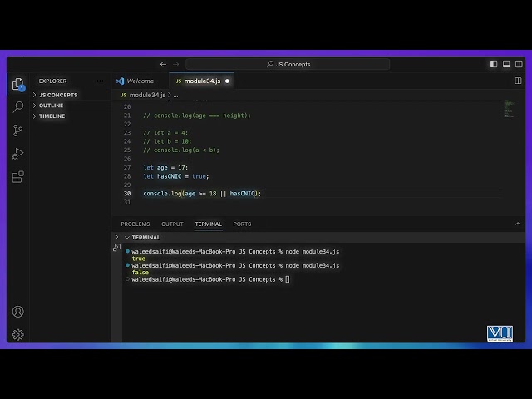This screenshot has width=532, height=399.
Task: Click commented line 'console.log(age === height)'
Action: [197, 116]
